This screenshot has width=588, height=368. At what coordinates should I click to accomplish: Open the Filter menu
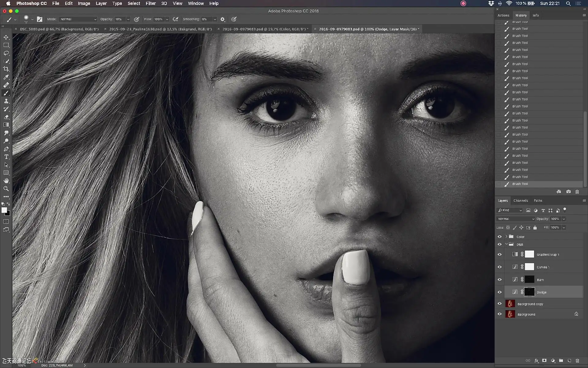click(150, 3)
